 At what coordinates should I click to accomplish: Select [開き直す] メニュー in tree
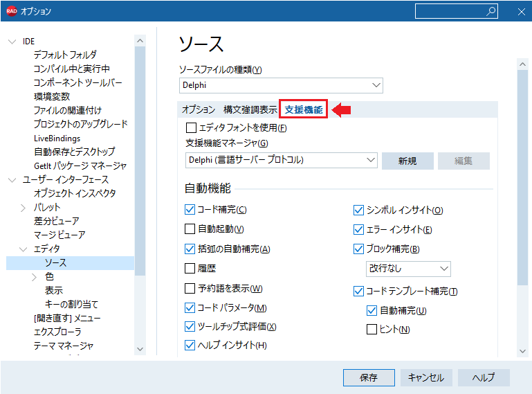pos(67,319)
